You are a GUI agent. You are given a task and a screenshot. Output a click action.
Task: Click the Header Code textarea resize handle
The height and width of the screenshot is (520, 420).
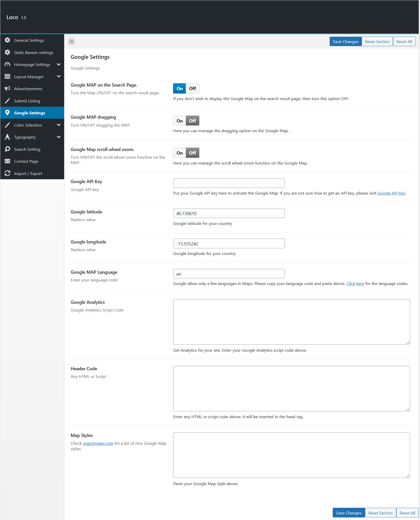[408, 409]
